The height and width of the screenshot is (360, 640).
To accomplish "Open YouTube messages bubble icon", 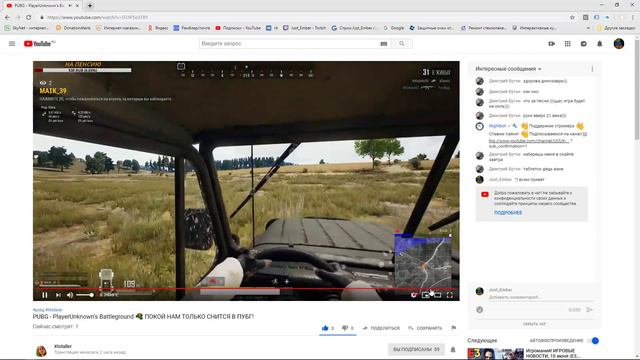I will (x=584, y=44).
